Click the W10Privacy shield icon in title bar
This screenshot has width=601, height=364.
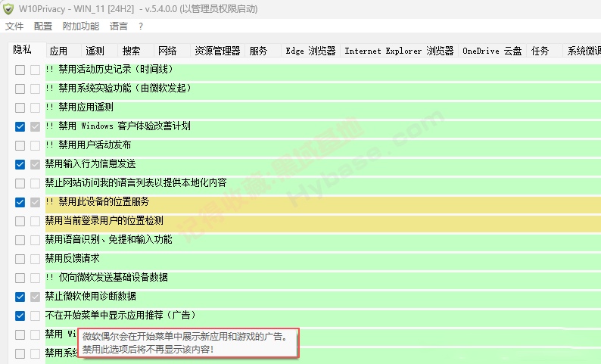point(8,9)
